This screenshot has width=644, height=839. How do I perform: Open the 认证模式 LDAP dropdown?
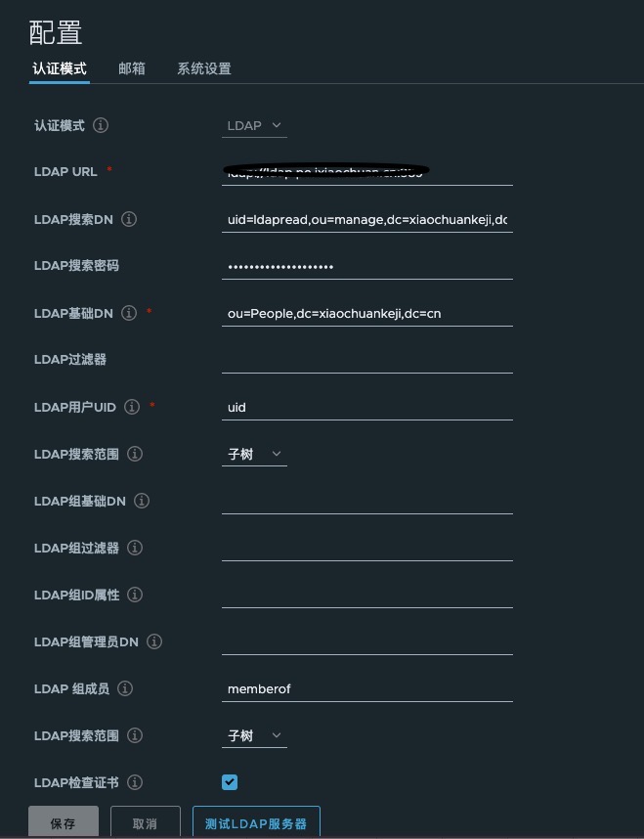254,126
